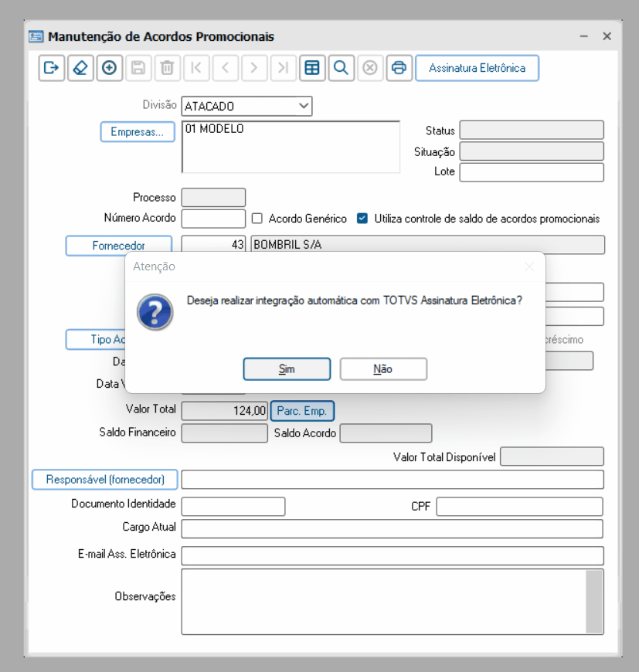Click the Saldo Financeiro field

pyautogui.click(x=225, y=433)
